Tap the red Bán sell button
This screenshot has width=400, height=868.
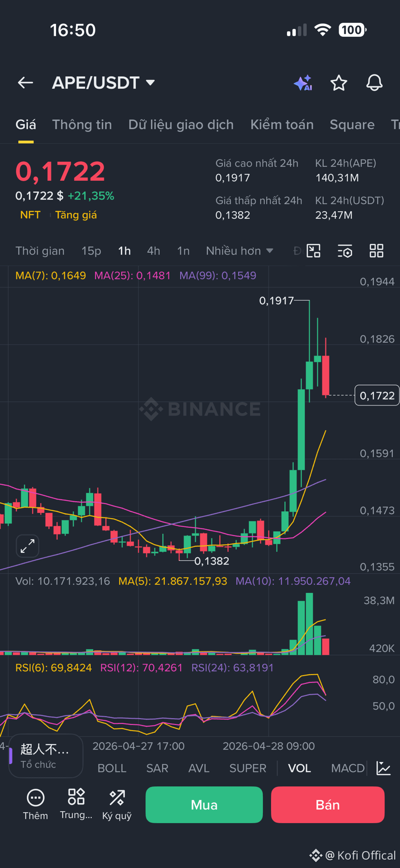pos(328,805)
